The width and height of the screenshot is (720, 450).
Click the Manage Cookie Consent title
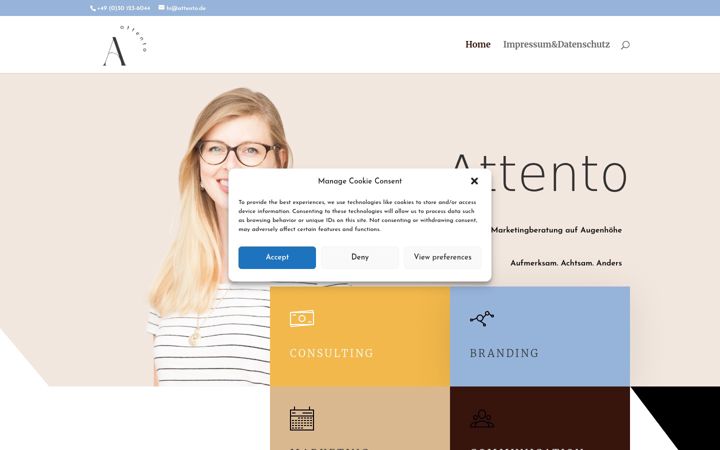(360, 181)
